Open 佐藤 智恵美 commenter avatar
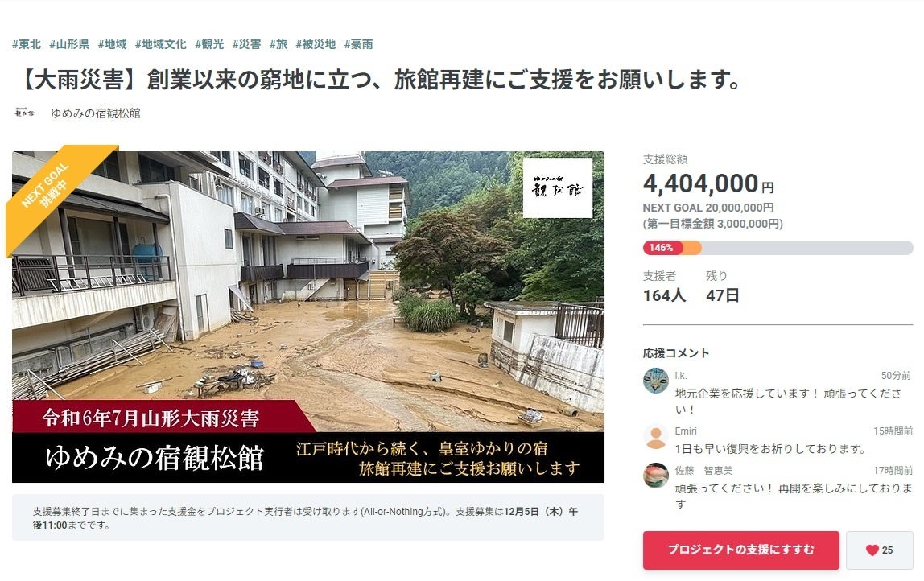Screen dimensions: 924x581 click(x=655, y=476)
